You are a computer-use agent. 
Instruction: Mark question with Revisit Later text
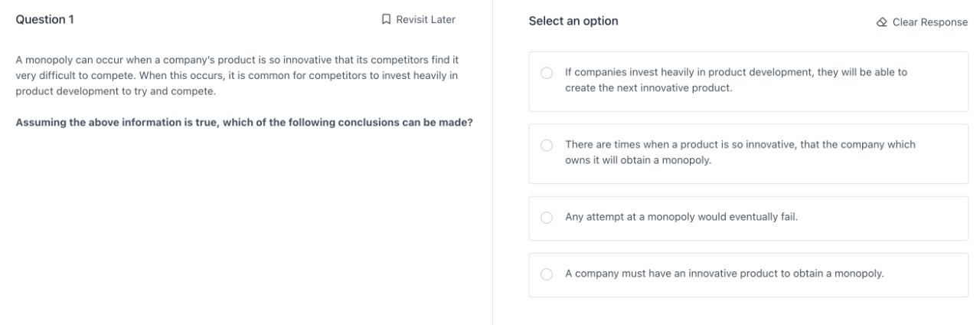click(x=425, y=19)
